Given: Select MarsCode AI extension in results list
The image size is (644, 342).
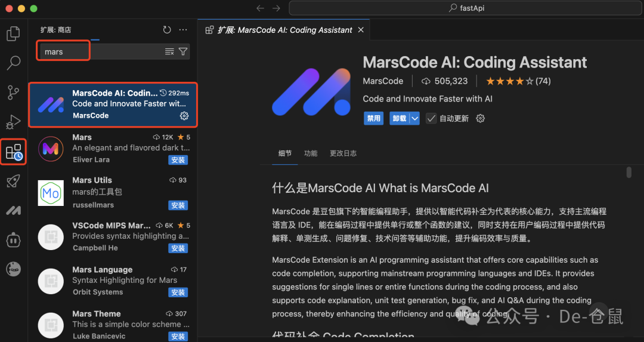Looking at the screenshot, I should tap(113, 104).
